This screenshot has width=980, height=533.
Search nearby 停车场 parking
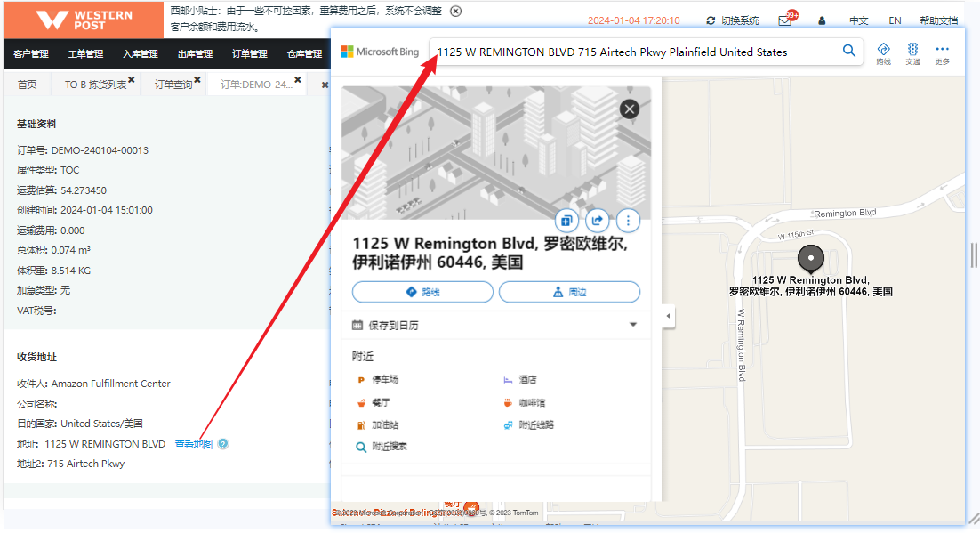(x=378, y=380)
